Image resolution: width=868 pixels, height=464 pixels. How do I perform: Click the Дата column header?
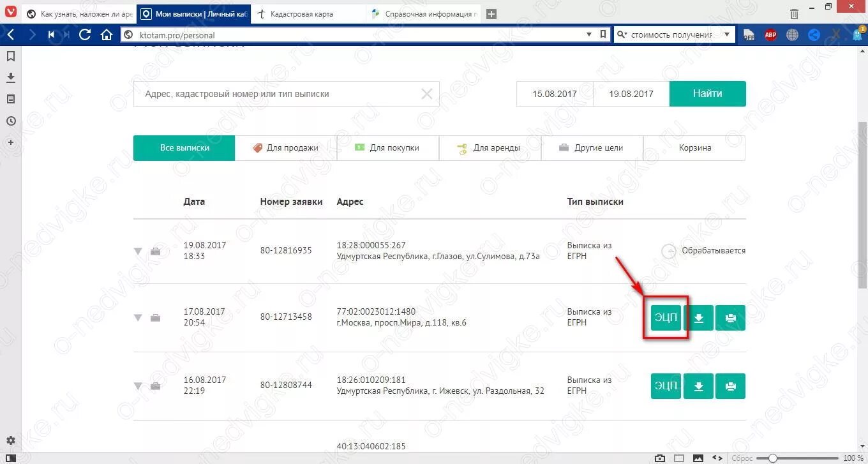[x=194, y=202]
